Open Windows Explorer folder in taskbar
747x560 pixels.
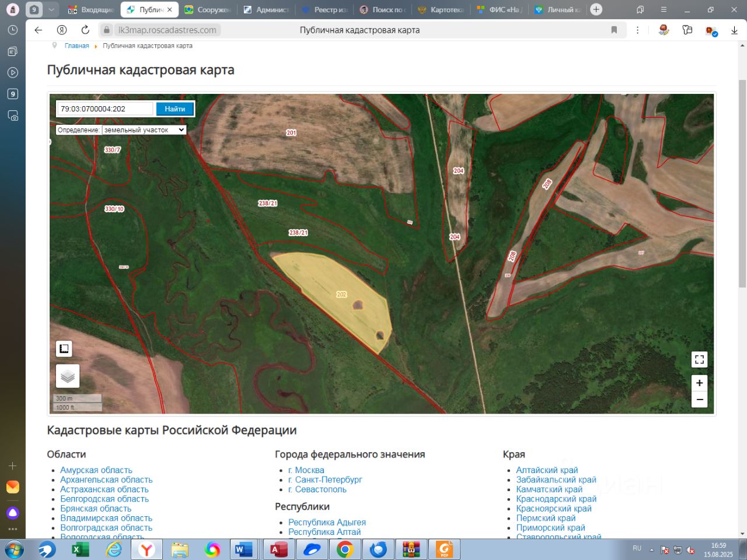click(x=180, y=549)
